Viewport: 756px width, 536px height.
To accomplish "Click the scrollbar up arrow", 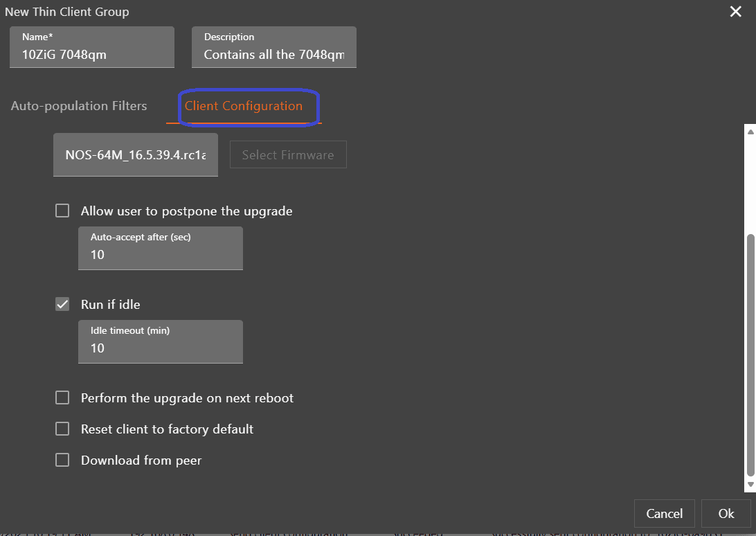I will pos(749,130).
